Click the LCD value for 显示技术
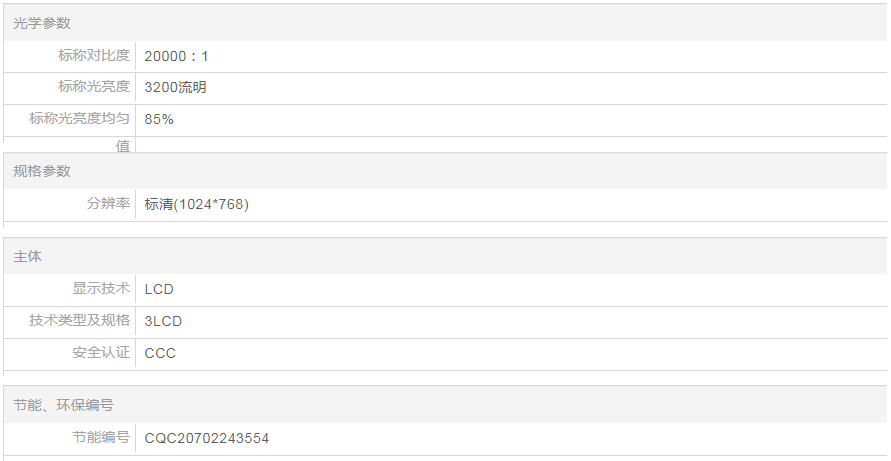This screenshot has width=891, height=461. [159, 290]
